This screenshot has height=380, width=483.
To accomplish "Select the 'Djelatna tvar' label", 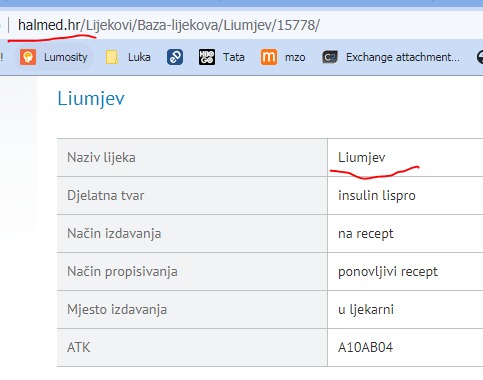I will (x=105, y=195).
